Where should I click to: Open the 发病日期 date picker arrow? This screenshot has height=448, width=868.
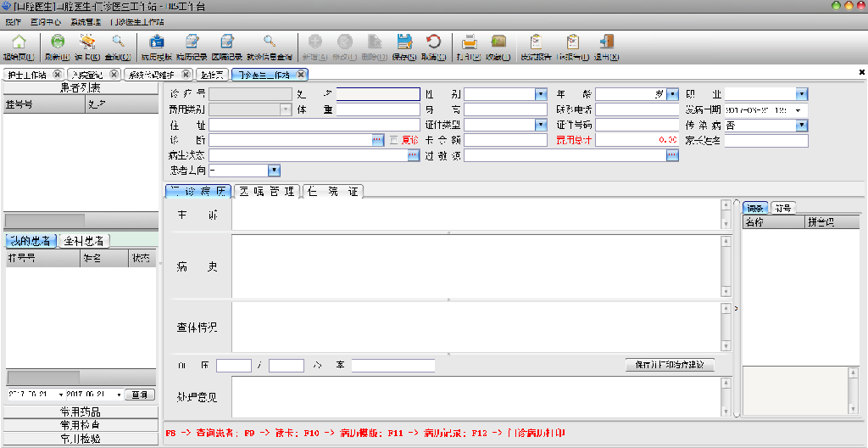coord(798,109)
